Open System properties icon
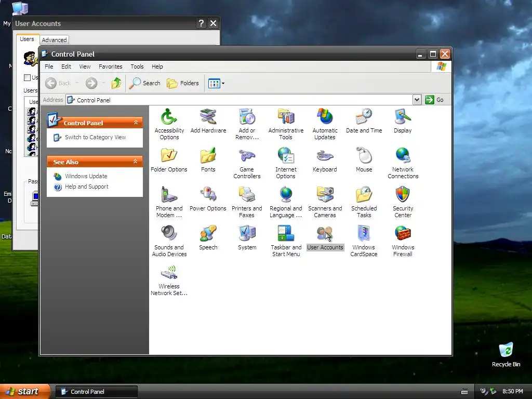Viewport: 532px width, 399px height. pos(247,238)
